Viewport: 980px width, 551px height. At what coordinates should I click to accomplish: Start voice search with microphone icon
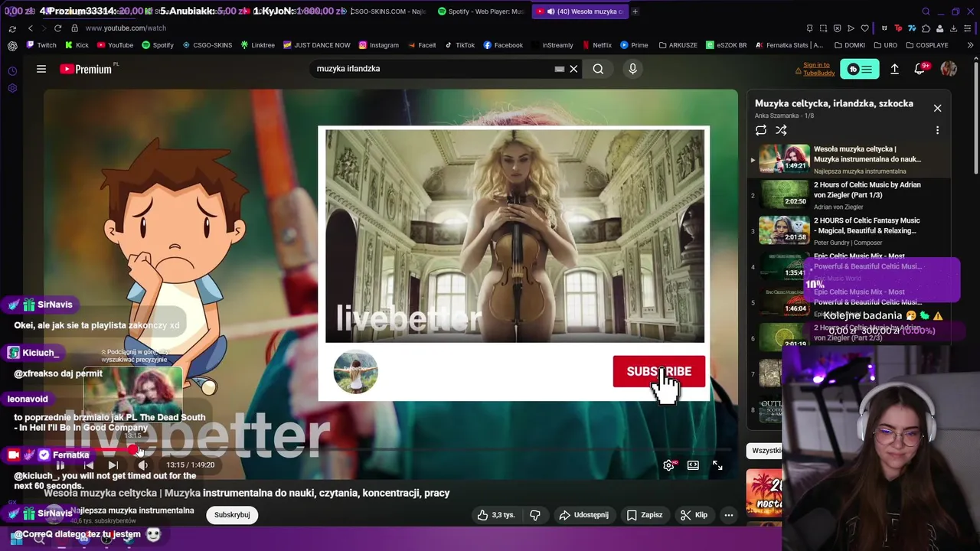click(632, 69)
